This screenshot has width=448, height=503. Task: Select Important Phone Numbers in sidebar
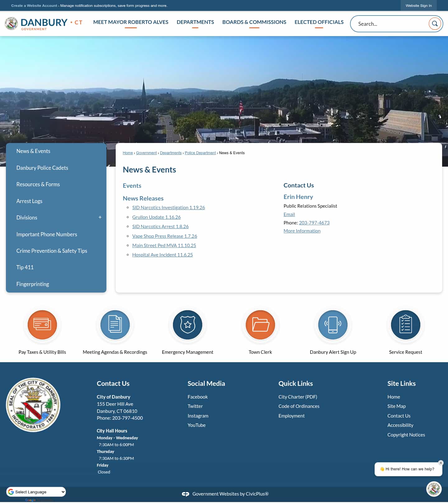click(47, 234)
